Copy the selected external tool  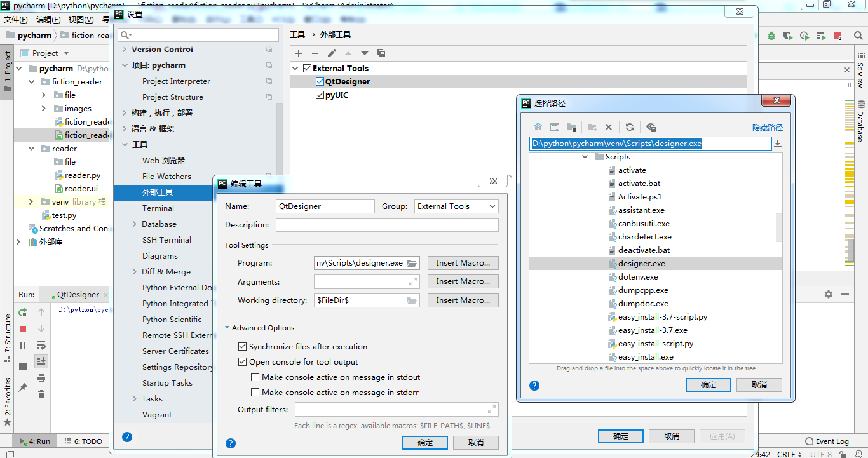click(381, 53)
